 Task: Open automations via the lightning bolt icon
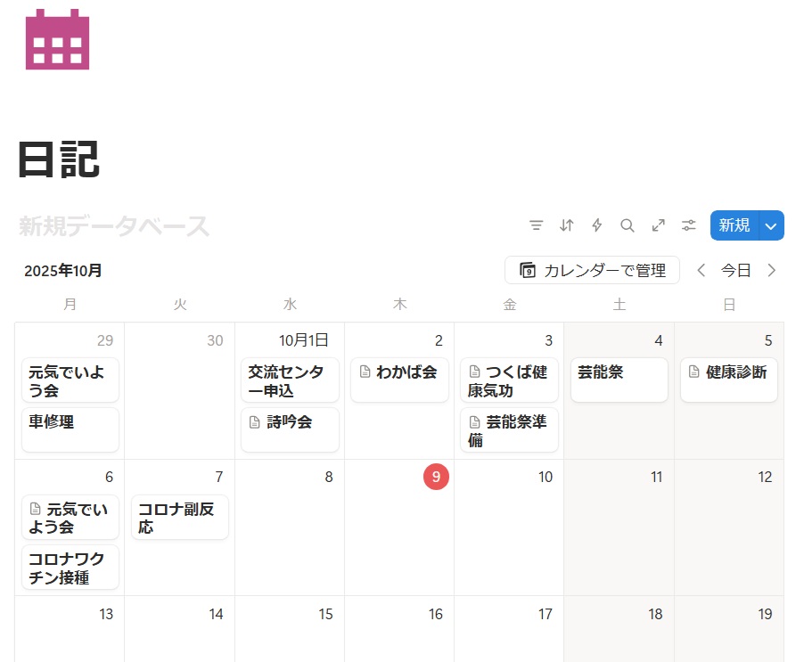tap(597, 225)
